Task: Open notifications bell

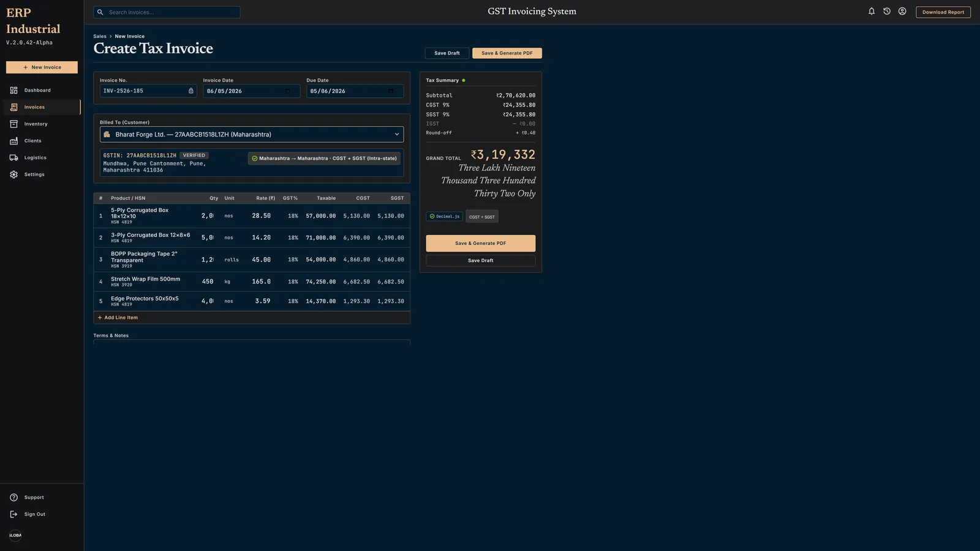Action: point(872,11)
